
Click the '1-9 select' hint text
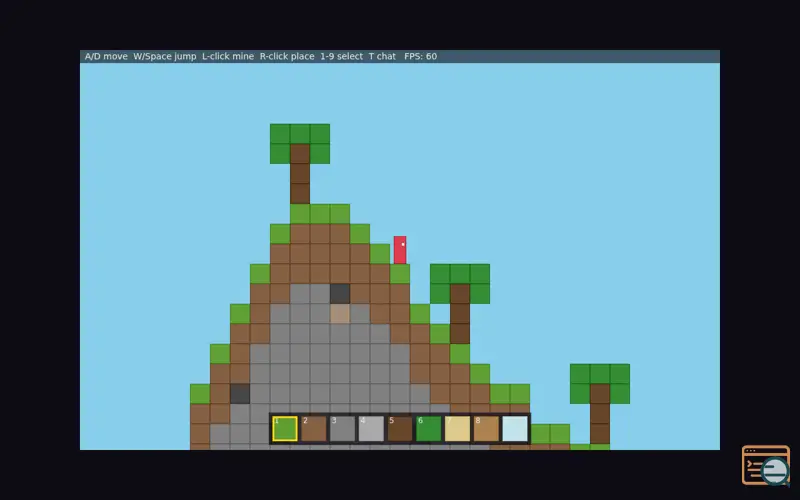341,56
